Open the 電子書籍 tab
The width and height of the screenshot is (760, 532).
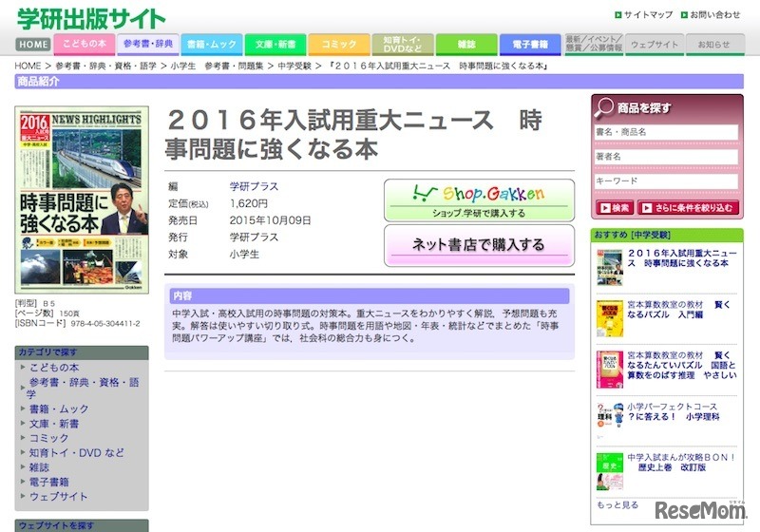tap(530, 44)
